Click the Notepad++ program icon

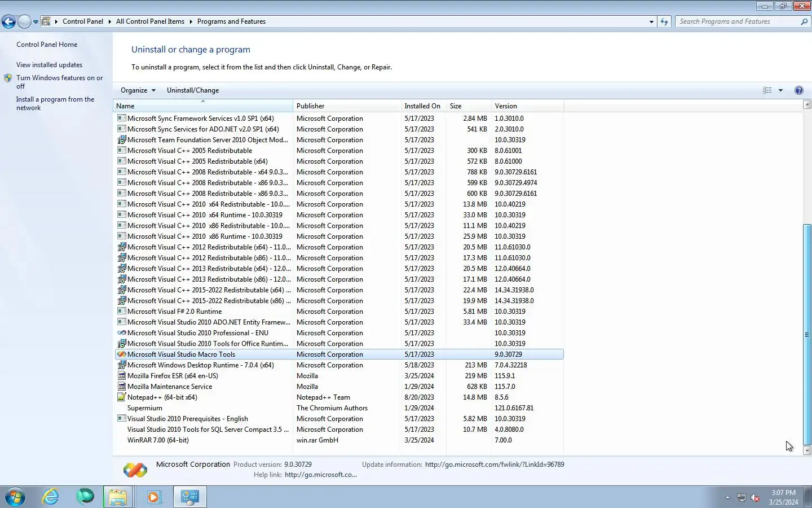click(121, 397)
